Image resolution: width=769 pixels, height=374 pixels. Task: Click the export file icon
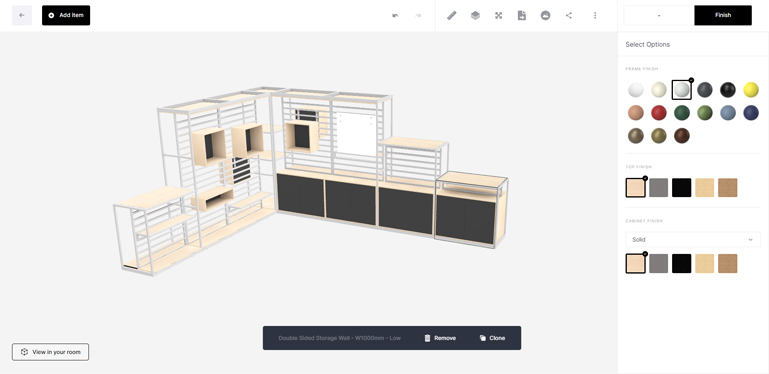[522, 15]
